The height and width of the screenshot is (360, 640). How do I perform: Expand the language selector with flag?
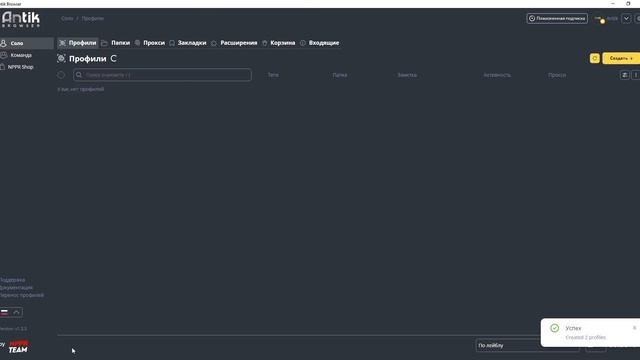(x=11, y=312)
